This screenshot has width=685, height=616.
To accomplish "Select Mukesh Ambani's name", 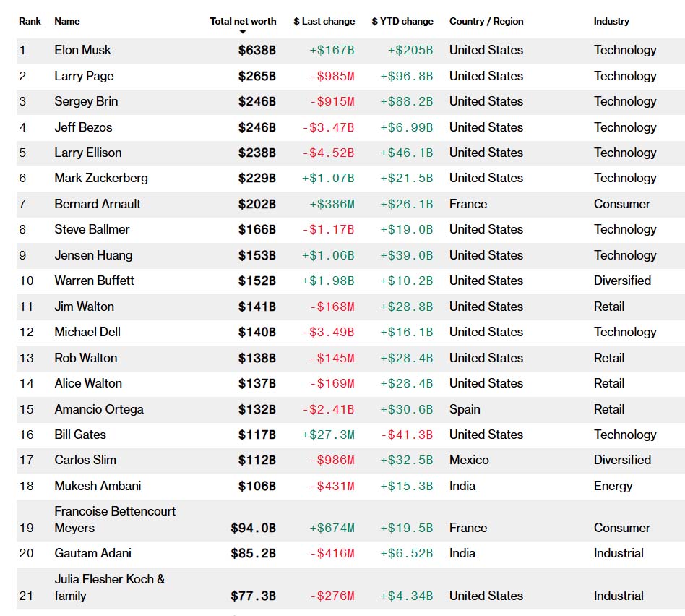I will [x=98, y=486].
